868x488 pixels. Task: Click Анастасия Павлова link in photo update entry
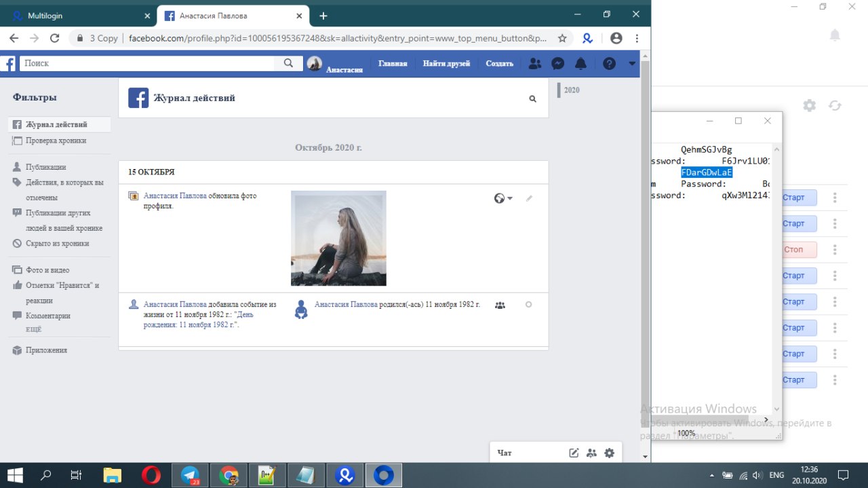(175, 195)
